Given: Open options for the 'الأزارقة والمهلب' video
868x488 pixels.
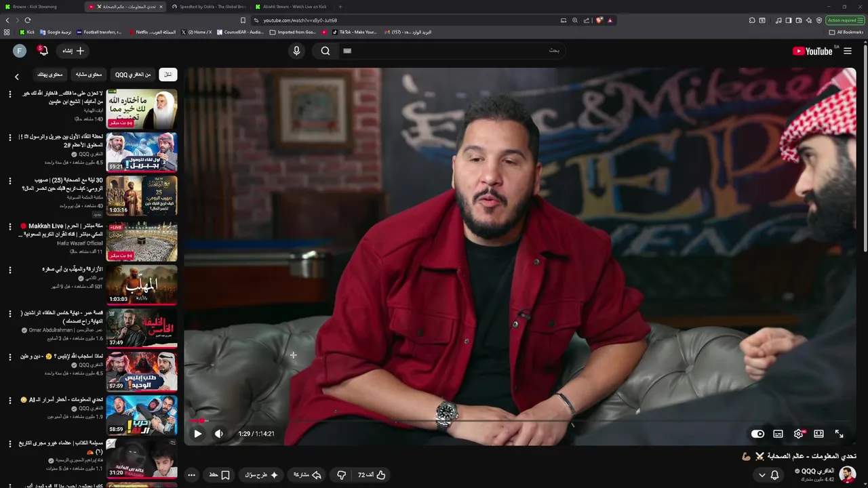Looking at the screenshot, I should [9, 270].
